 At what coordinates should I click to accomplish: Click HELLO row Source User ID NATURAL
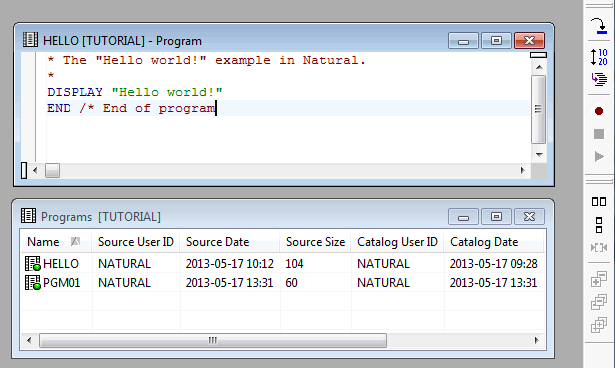click(124, 264)
